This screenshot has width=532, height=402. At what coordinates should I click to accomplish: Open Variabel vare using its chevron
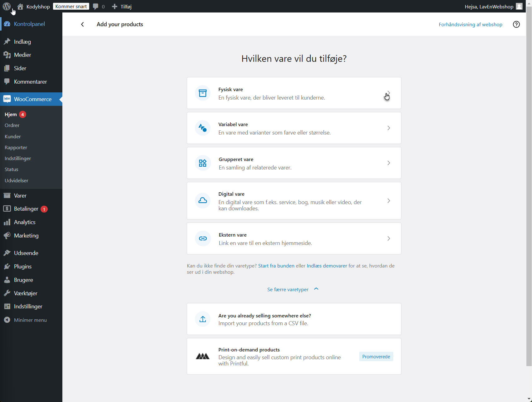coord(389,128)
